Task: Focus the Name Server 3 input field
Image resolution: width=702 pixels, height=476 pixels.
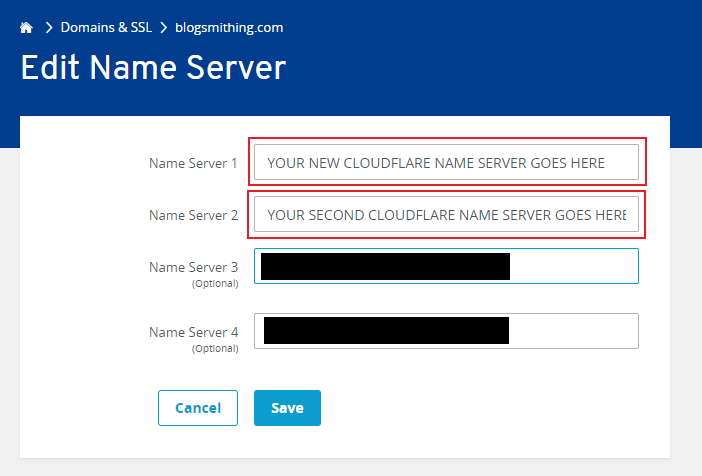Action: click(x=446, y=266)
